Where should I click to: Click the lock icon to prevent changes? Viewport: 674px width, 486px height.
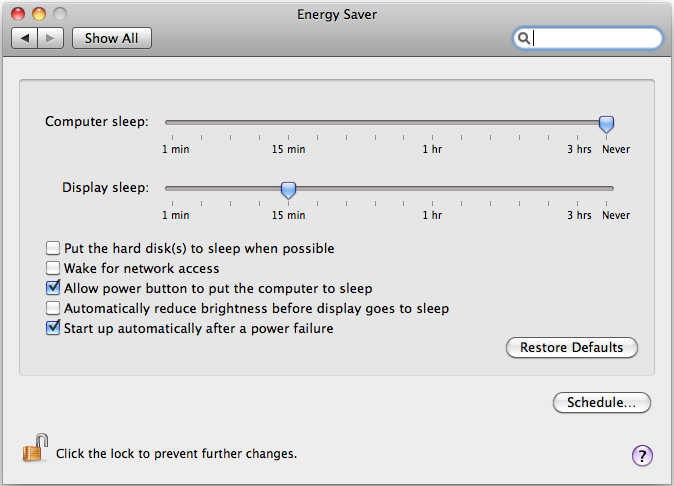point(35,449)
